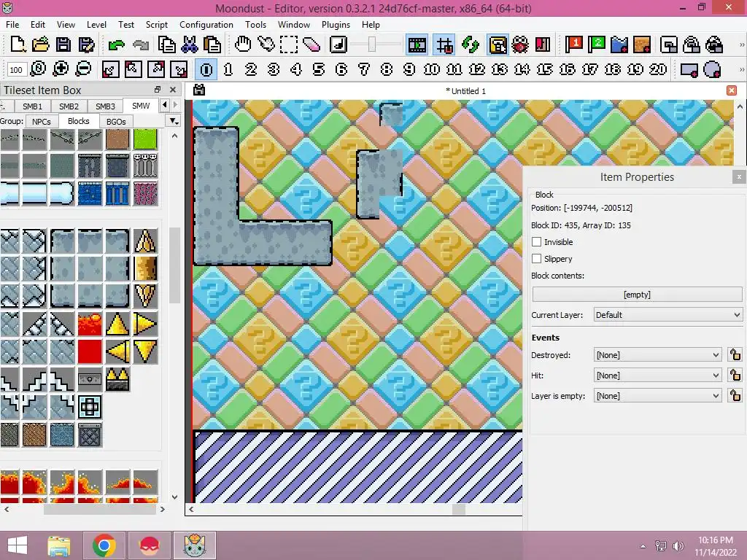This screenshot has width=747, height=560.
Task: Click the Save As floppy-pencil icon
Action: 86,44
